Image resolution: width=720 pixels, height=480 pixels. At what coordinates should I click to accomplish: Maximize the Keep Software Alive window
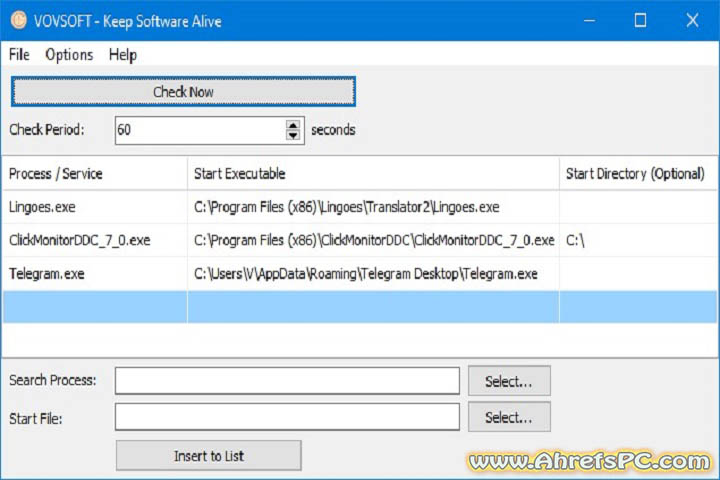640,21
